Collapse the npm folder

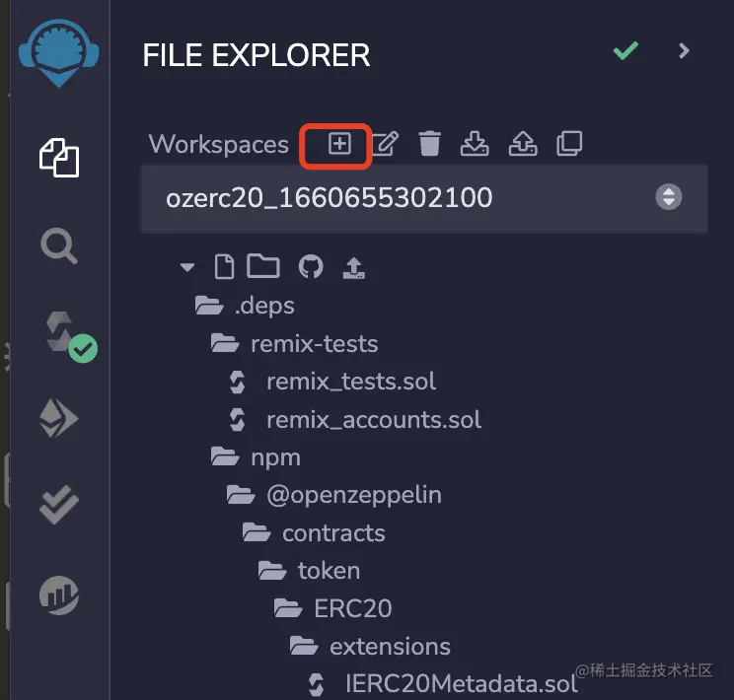[256, 457]
